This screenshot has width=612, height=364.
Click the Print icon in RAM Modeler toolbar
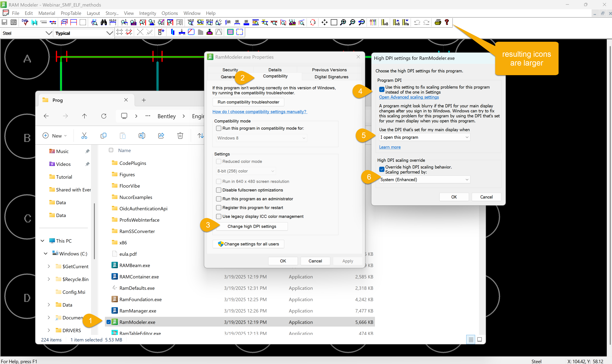click(x=438, y=22)
